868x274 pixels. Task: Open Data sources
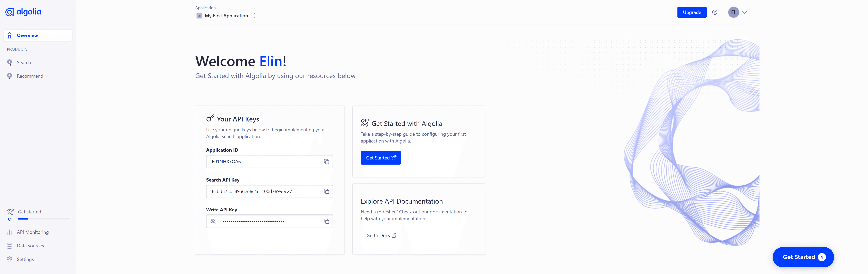38,246
